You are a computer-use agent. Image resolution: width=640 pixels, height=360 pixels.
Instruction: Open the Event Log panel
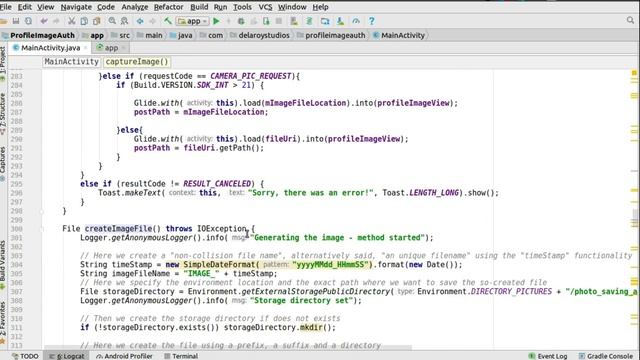click(548, 356)
